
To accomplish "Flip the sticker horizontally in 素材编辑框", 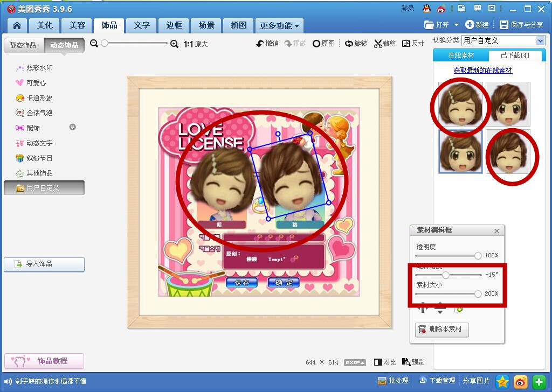I will pos(423,308).
